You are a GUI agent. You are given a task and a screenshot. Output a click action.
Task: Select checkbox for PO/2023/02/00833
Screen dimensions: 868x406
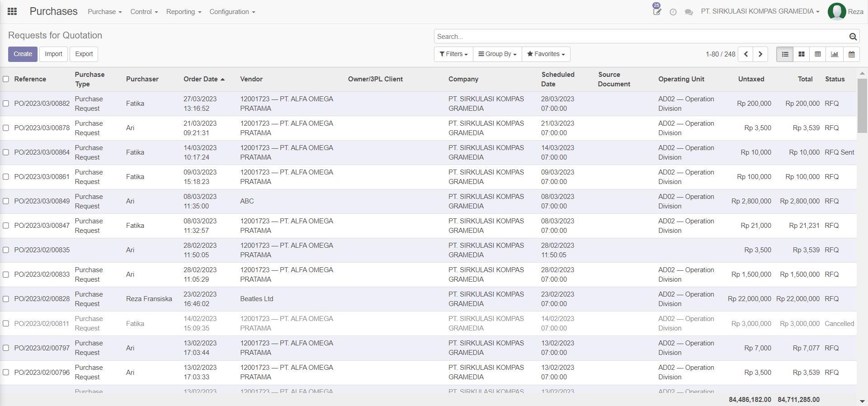(6, 274)
